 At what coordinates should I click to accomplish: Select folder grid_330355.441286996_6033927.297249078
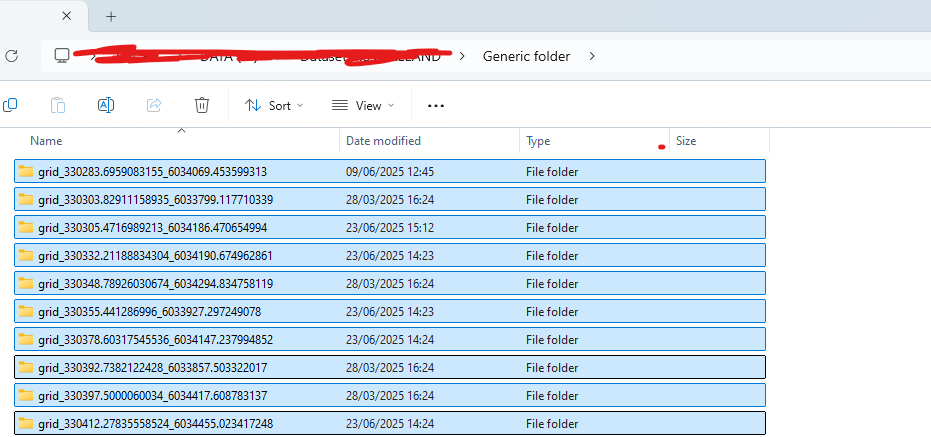390,311
